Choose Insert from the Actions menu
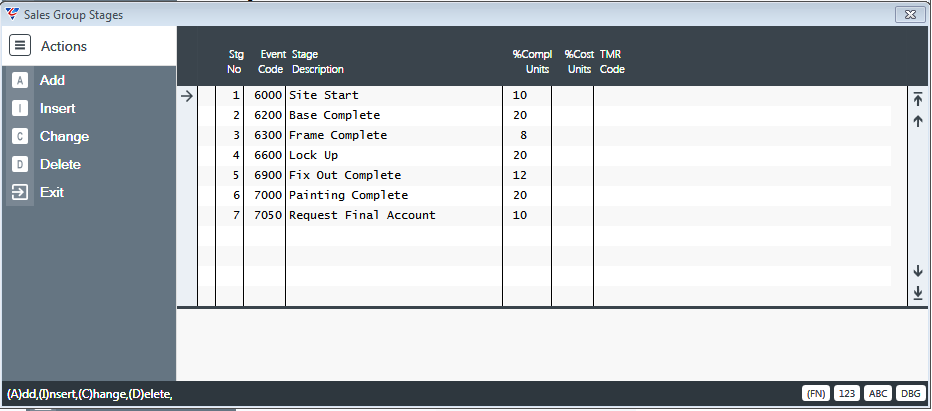This screenshot has height=411, width=932. click(57, 108)
